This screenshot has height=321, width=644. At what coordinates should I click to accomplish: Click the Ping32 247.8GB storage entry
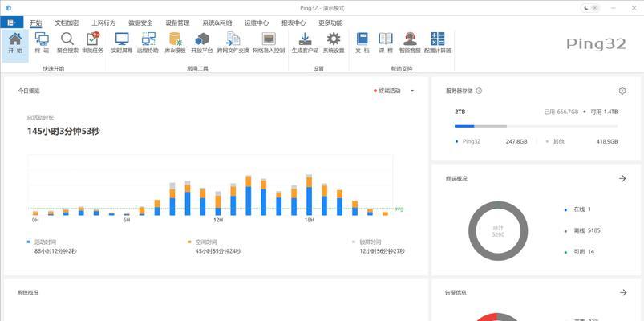[x=491, y=141]
